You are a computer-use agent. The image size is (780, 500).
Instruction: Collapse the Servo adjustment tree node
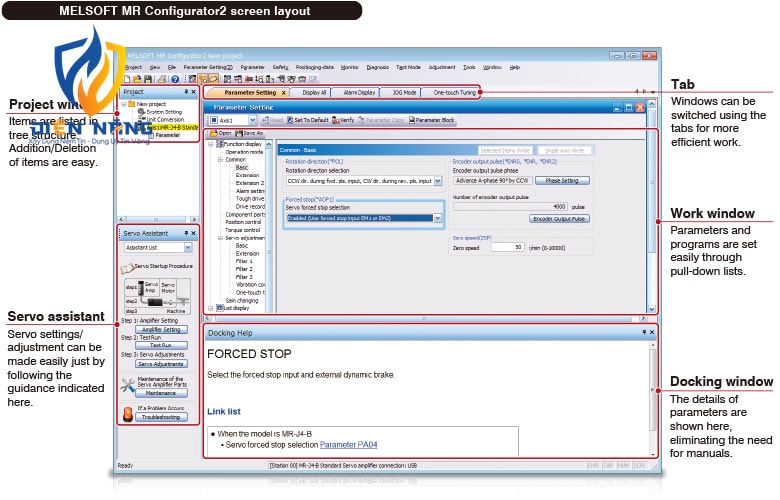(x=220, y=238)
